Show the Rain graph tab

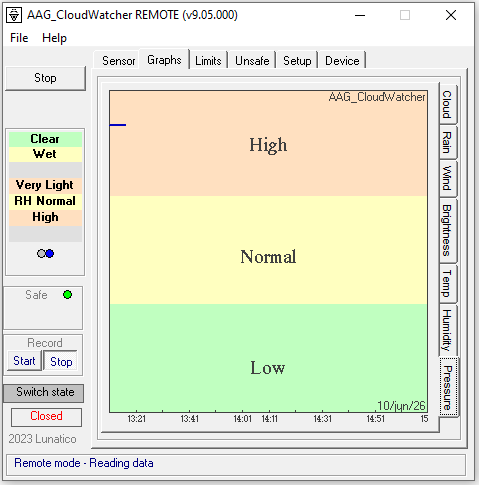coord(448,142)
